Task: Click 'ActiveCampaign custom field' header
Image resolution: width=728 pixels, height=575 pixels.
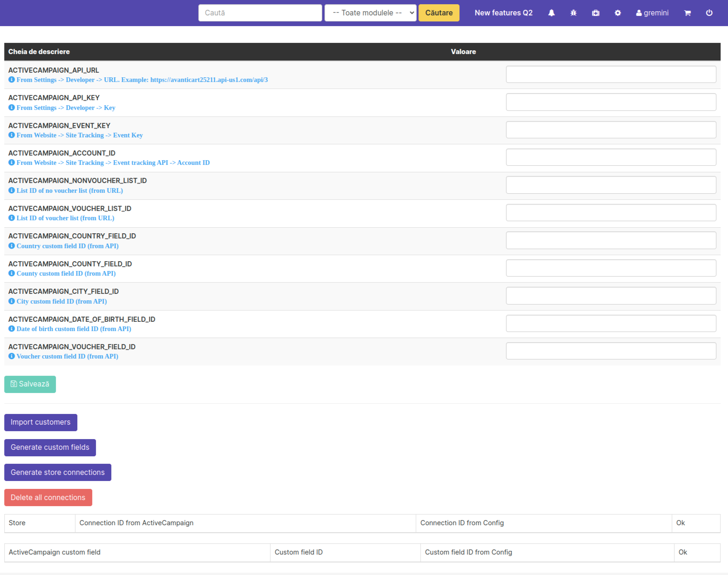Action: tap(54, 552)
